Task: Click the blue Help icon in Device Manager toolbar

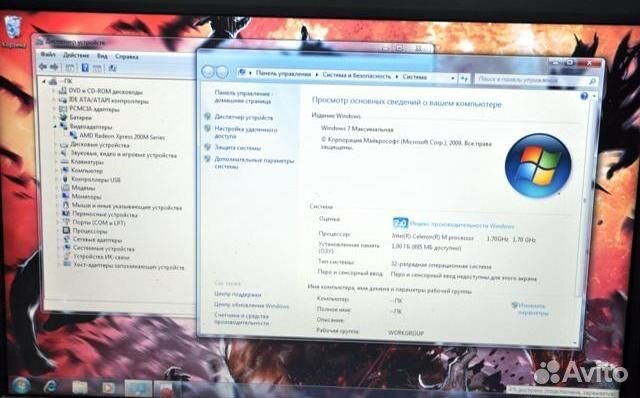Action: (85, 68)
